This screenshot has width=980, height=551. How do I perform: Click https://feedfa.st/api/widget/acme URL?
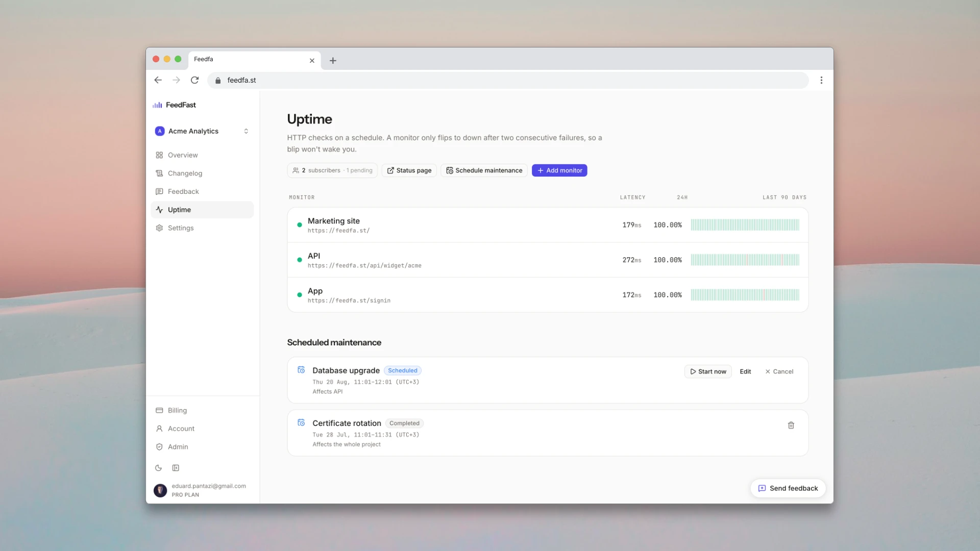pos(364,266)
